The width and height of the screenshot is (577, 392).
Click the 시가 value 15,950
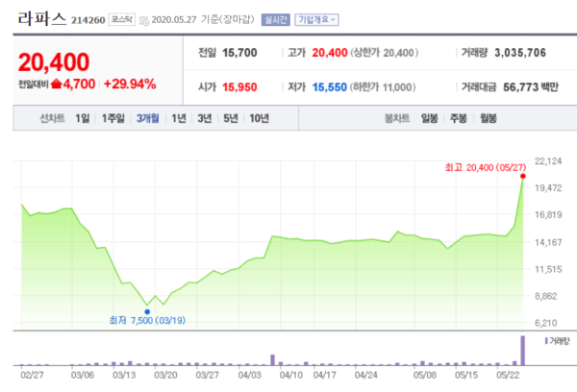pos(239,87)
